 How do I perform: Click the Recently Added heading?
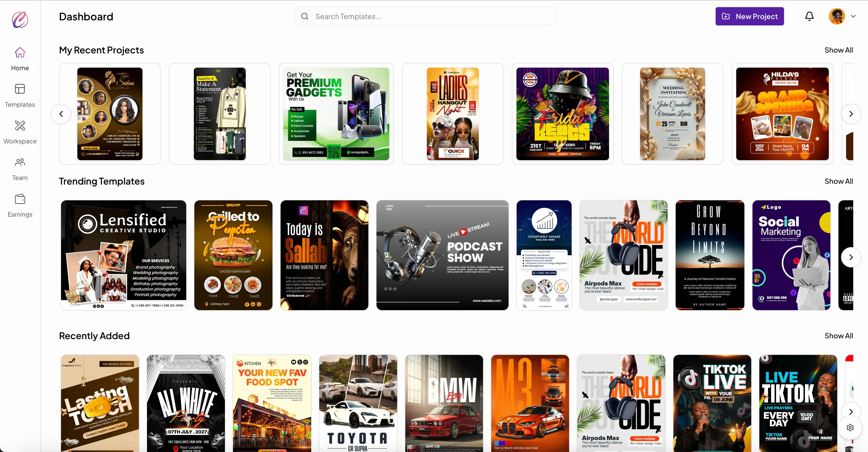tap(94, 336)
